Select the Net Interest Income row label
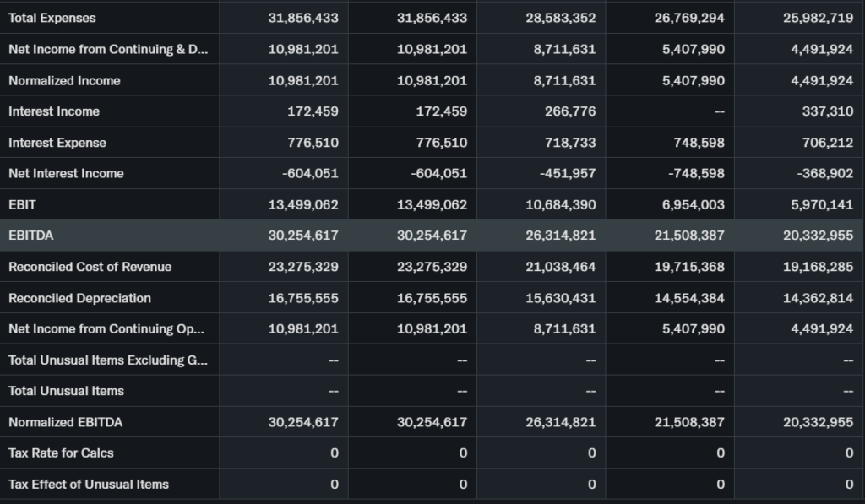The height and width of the screenshot is (504, 865). (66, 174)
